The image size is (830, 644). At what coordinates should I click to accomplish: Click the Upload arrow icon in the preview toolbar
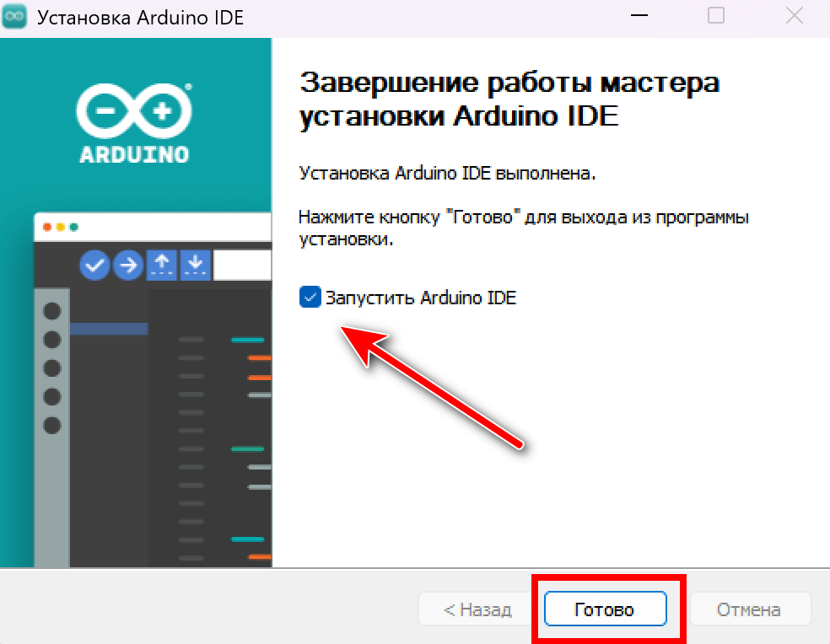click(128, 265)
